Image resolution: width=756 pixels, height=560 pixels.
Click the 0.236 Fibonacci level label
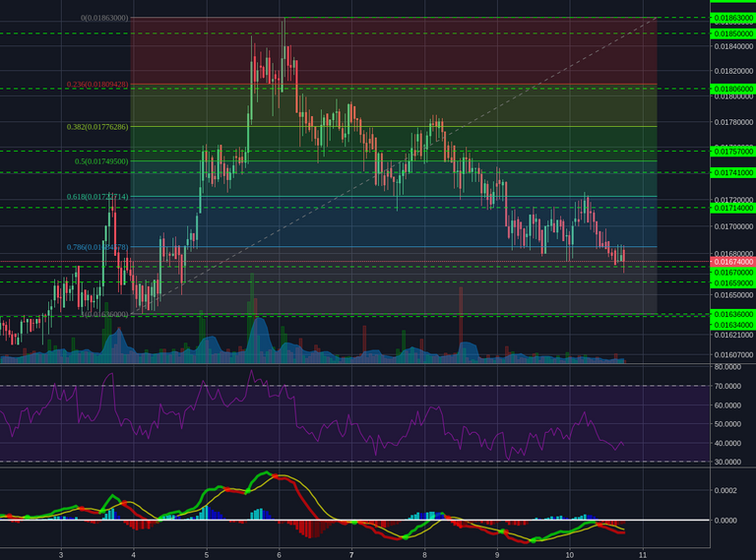(97, 85)
